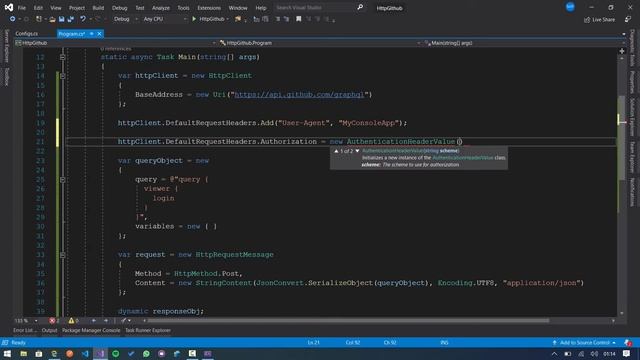Open the Debug configuration dropdown

[126, 19]
